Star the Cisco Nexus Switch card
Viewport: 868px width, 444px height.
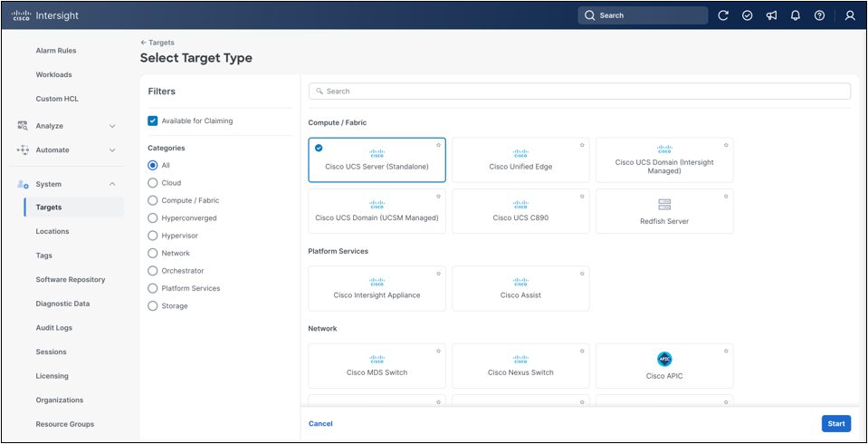coord(582,351)
